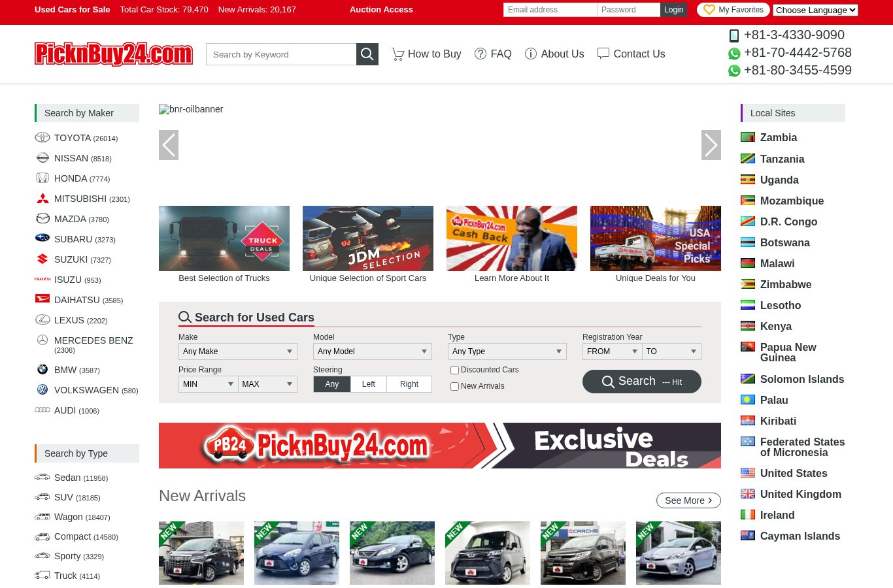Image resolution: width=893 pixels, height=588 pixels.
Task: Open the Any Make dropdown
Action: pos(238,351)
